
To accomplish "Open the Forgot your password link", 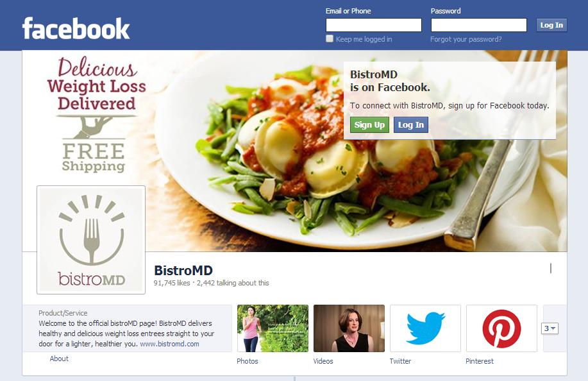I will (x=466, y=39).
